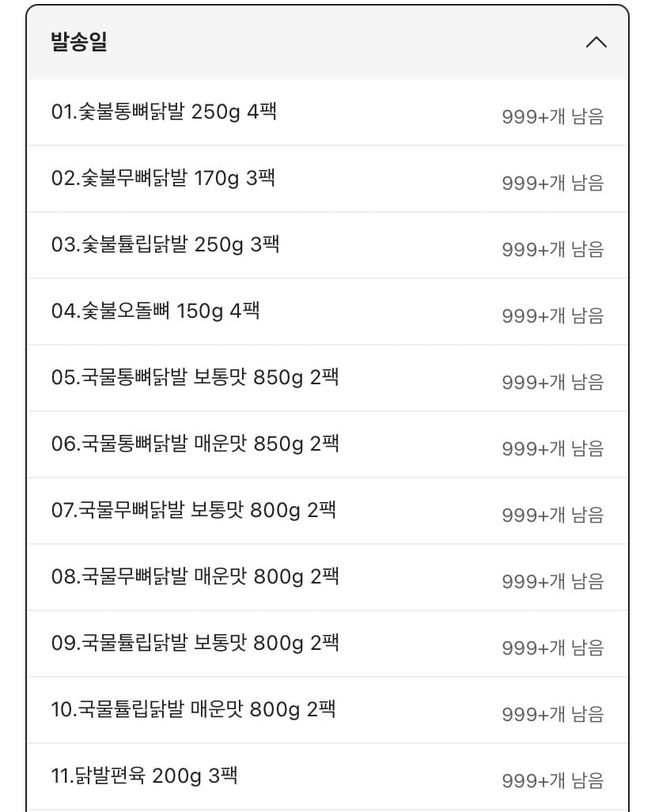Click 999+개 남음 beside 09.국물튤립닭발 보통맛
The width and height of the screenshot is (655, 812).
[x=552, y=648]
